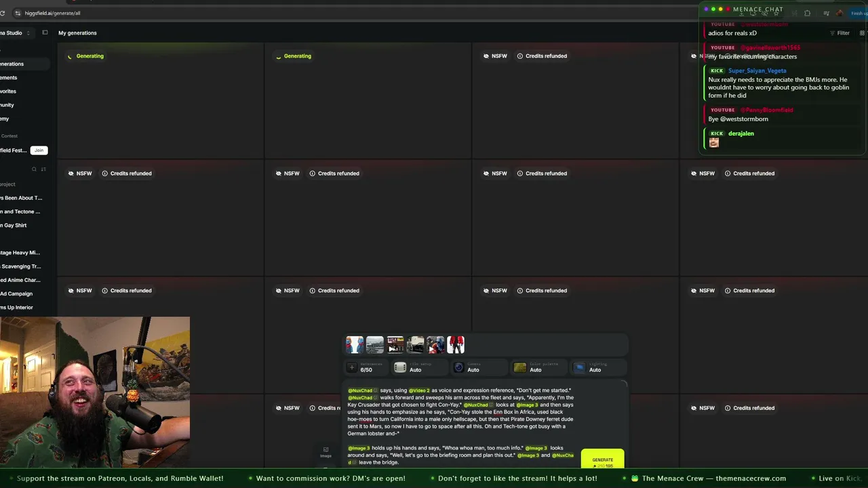Click the browser address bar URL

tap(52, 13)
